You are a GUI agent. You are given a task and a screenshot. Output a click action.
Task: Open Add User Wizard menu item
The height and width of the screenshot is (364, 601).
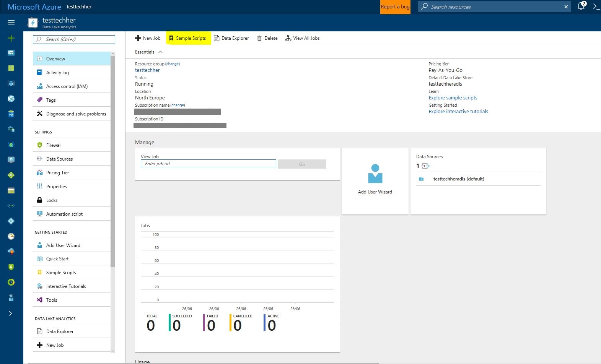[72, 245]
